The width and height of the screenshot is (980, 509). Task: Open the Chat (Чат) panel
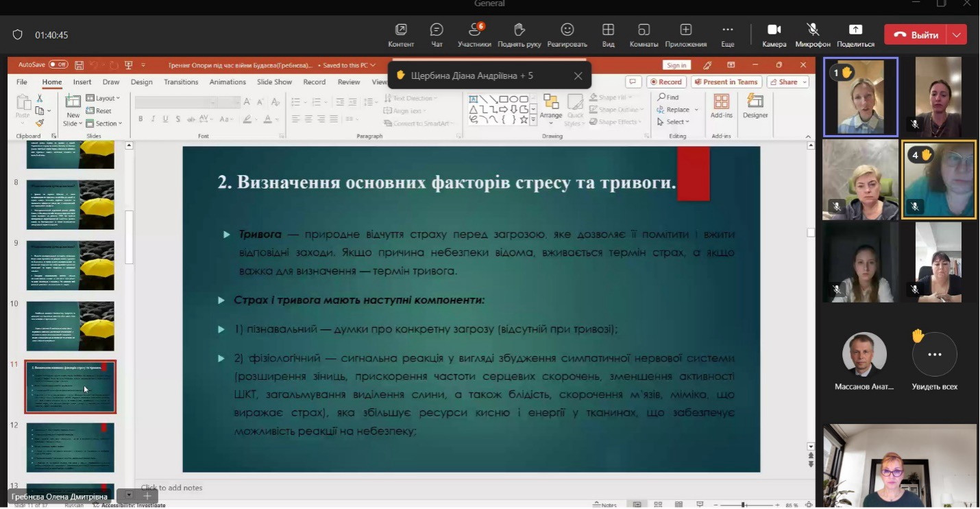pyautogui.click(x=437, y=34)
